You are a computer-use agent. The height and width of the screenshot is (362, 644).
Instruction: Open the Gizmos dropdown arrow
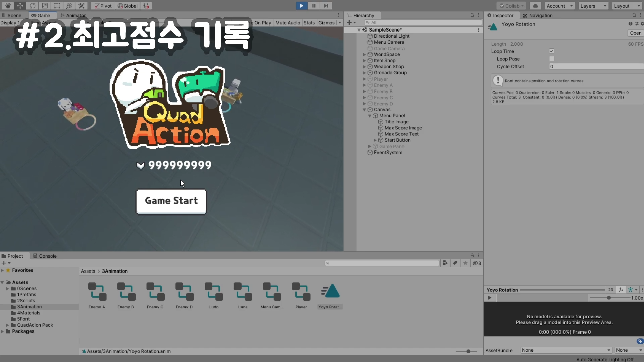click(340, 23)
